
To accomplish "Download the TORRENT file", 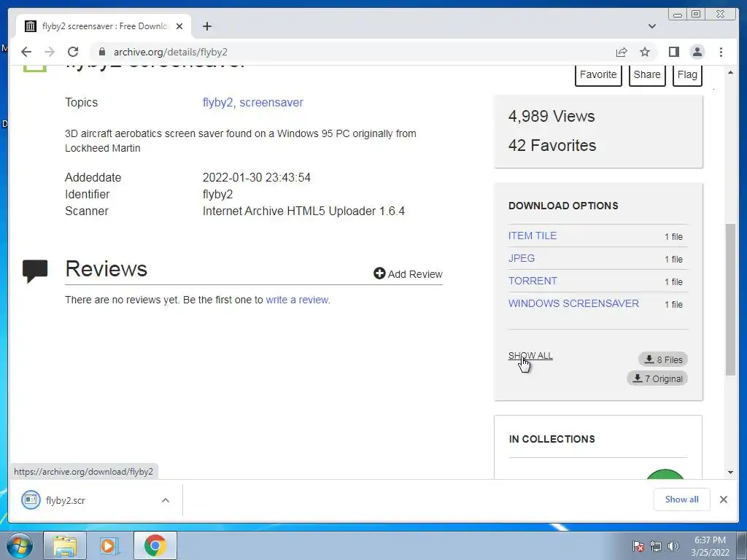I will tap(533, 281).
